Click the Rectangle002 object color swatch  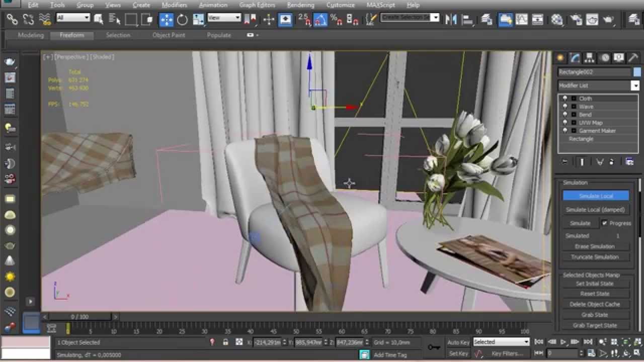pyautogui.click(x=637, y=72)
